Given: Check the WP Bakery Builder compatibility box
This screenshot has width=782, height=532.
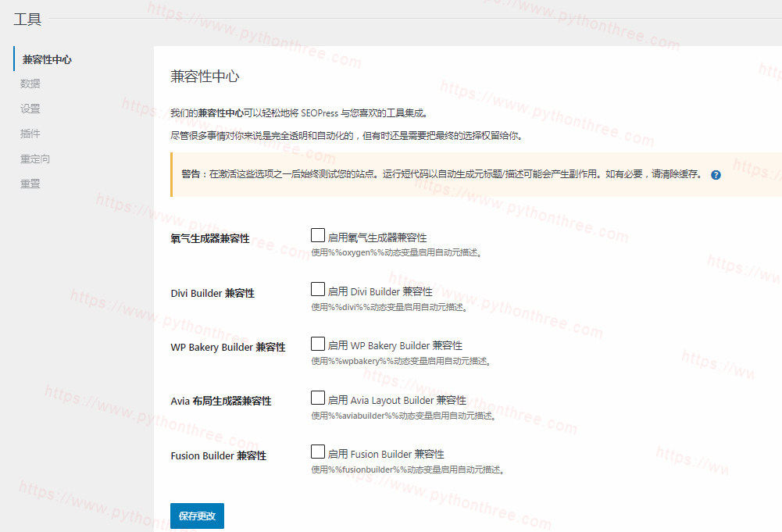Looking at the screenshot, I should pyautogui.click(x=318, y=344).
